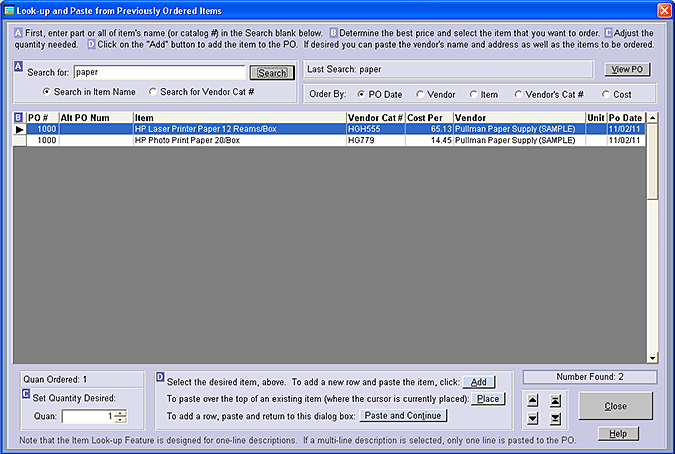Screen dimensions: 675x454
Task: Click the Search button
Action: click(272, 73)
